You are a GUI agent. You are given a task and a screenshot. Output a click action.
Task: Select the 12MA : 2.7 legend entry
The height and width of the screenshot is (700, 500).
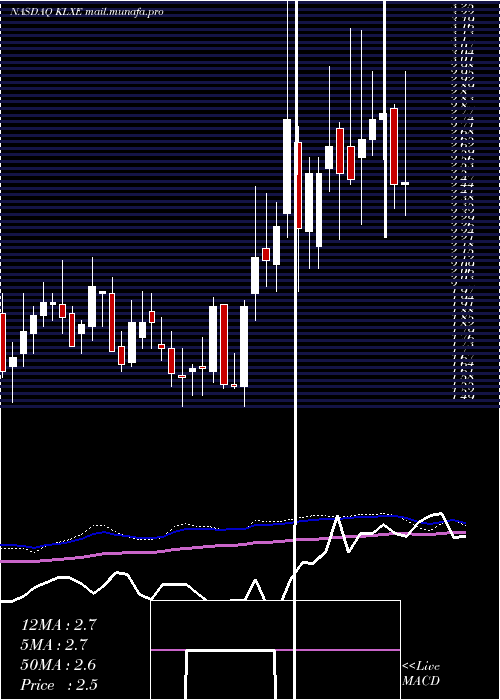click(58, 625)
